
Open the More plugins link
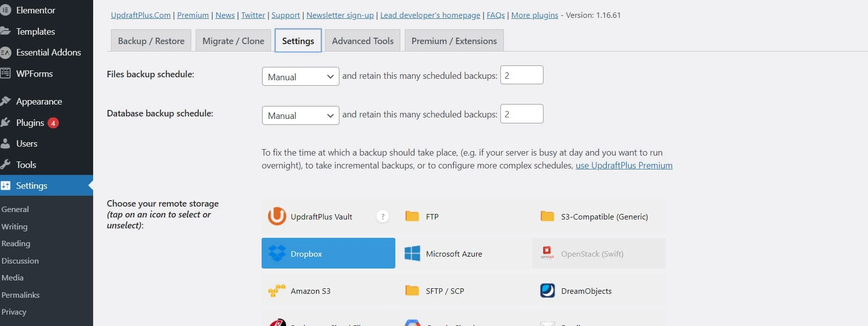click(x=535, y=15)
